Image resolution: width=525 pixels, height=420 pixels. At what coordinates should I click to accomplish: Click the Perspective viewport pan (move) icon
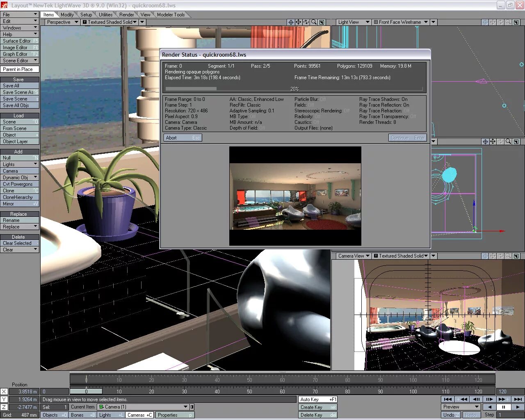[298, 22]
